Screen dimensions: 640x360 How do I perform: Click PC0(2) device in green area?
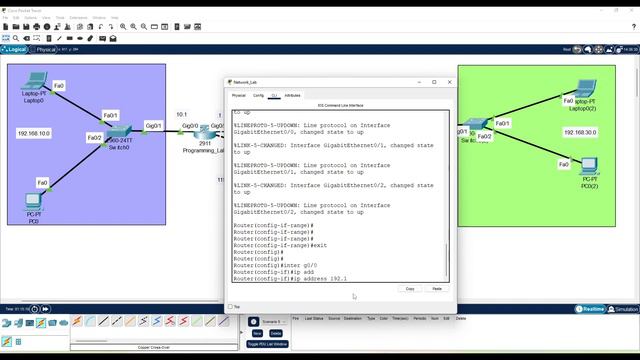pos(589,166)
